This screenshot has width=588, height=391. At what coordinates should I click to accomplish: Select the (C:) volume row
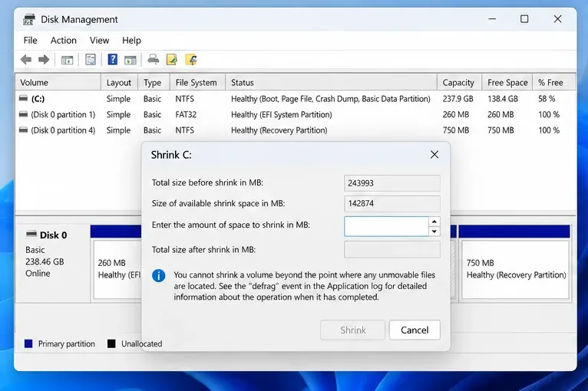tap(296, 99)
